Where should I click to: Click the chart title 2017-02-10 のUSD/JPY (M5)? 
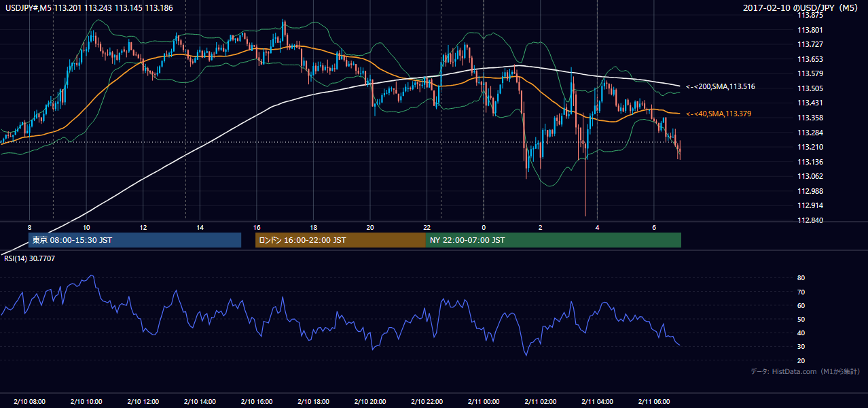[802, 7]
